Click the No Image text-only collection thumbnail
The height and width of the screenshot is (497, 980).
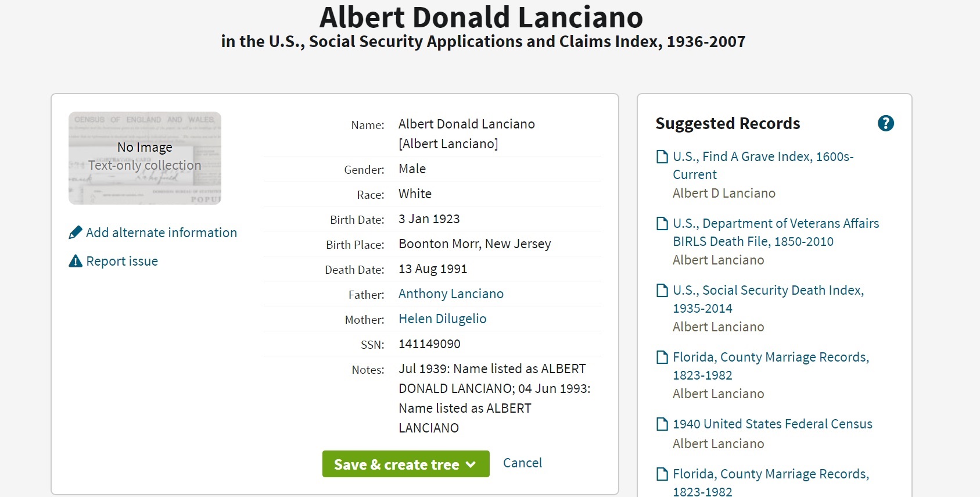(x=145, y=158)
